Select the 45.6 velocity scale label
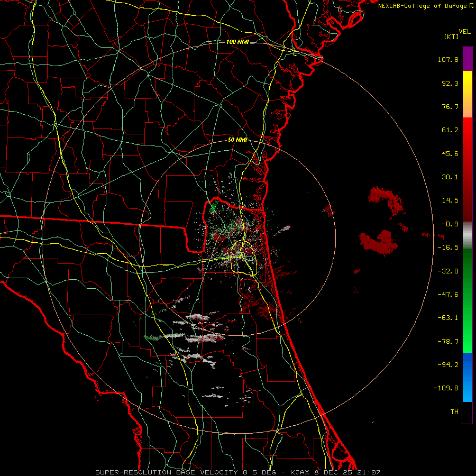This screenshot has width=476, height=476. pos(450,153)
